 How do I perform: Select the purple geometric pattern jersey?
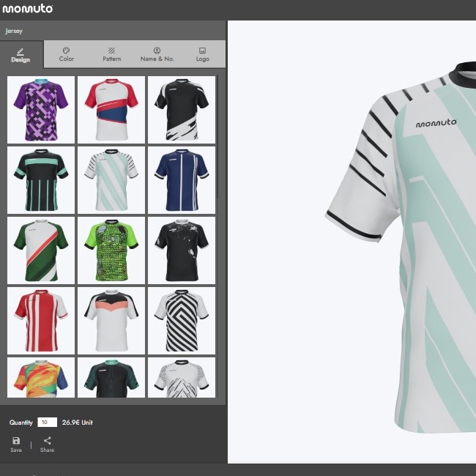pyautogui.click(x=41, y=110)
